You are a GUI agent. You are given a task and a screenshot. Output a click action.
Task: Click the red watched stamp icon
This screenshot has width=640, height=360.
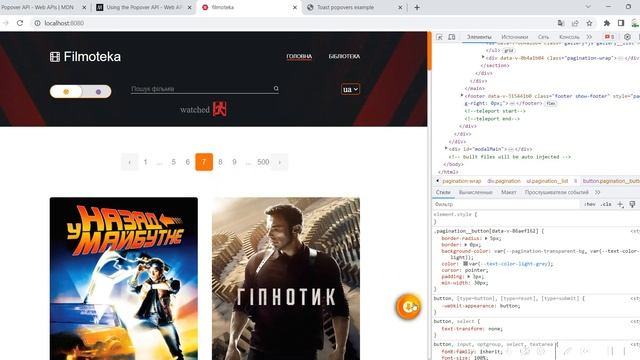click(x=220, y=109)
